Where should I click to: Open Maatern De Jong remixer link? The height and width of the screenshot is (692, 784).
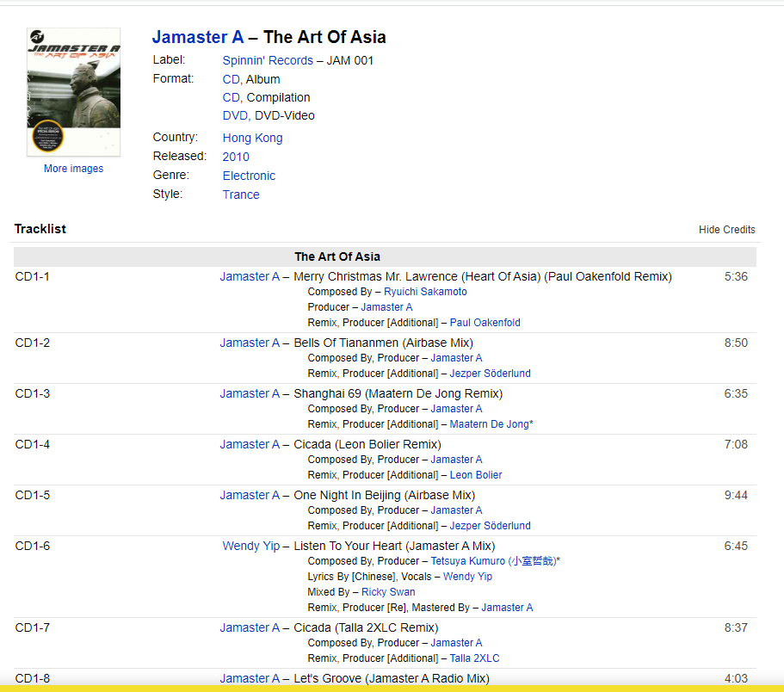(x=491, y=424)
